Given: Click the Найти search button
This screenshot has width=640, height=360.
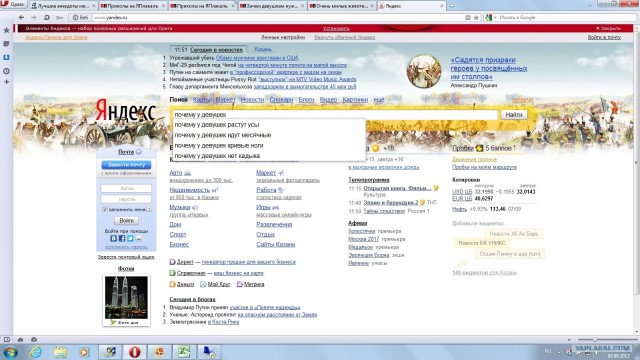Looking at the screenshot, I should point(514,115).
